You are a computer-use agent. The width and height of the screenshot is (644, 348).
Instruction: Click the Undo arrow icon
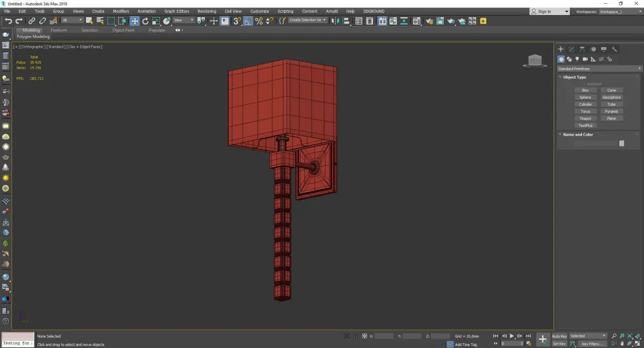coord(8,21)
